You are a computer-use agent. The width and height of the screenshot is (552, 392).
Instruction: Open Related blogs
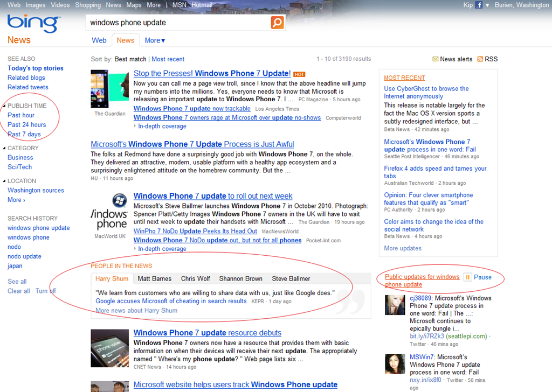pos(26,78)
